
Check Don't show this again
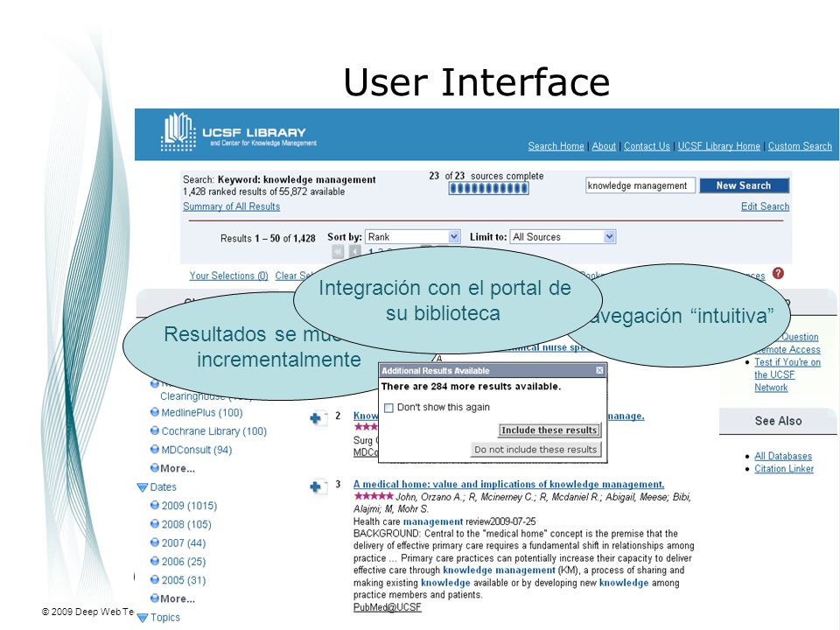(388, 408)
